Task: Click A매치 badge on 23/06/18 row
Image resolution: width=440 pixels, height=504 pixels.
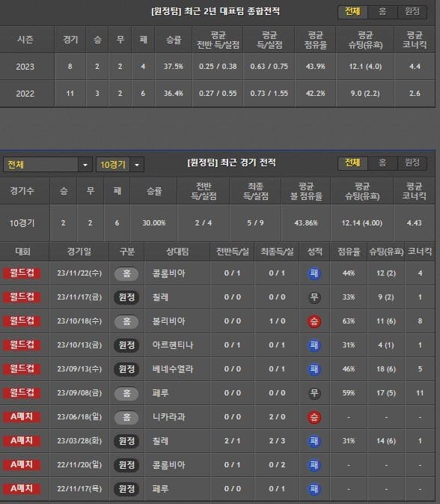Action: (x=22, y=417)
